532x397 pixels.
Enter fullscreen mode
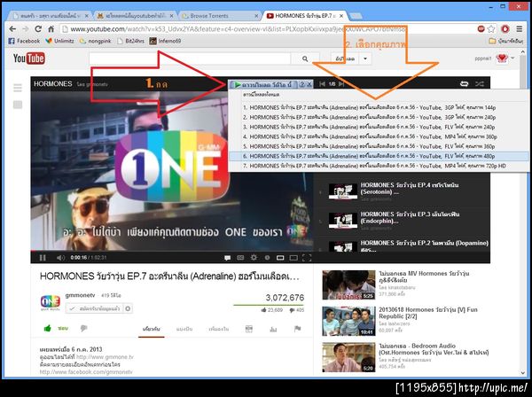(x=307, y=258)
